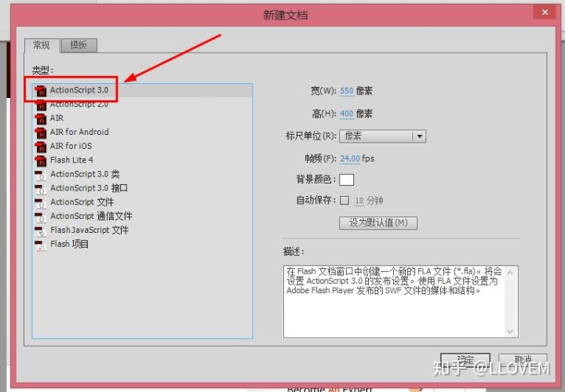
Task: Open the 背景颜色 color swatch
Action: click(346, 180)
